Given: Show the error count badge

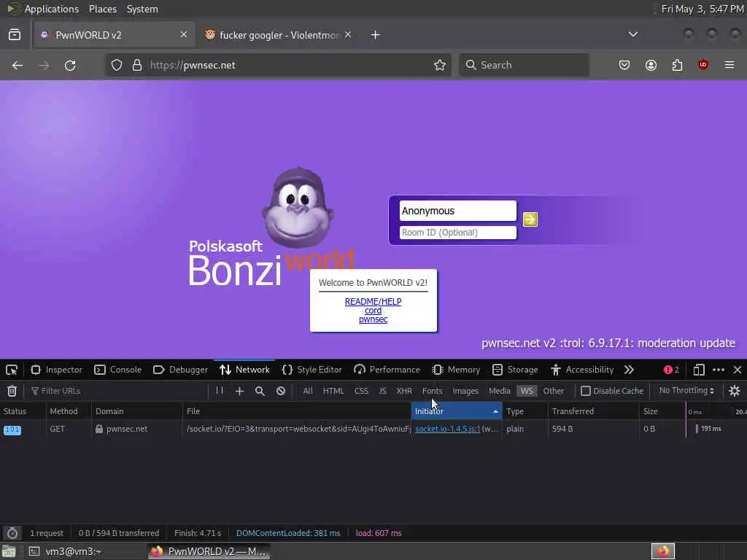Looking at the screenshot, I should (671, 370).
